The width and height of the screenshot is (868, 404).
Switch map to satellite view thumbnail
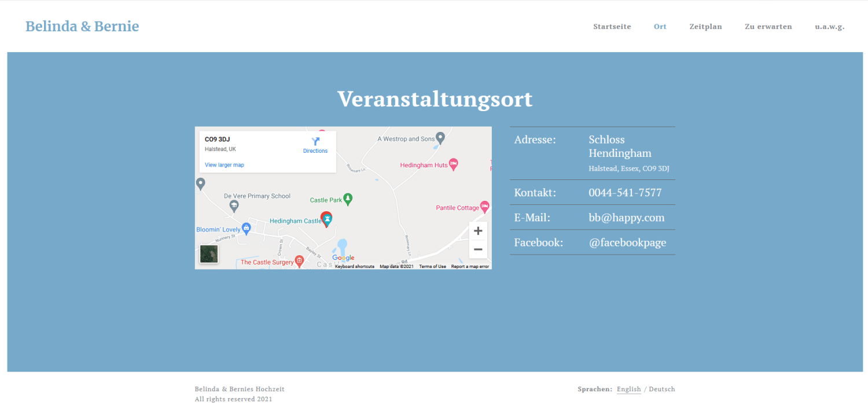(x=209, y=254)
